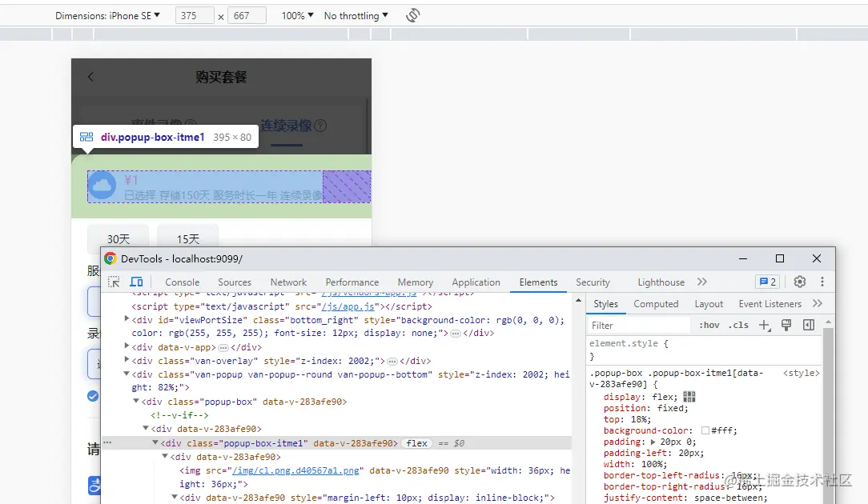Switch to the Computed sub-tab
This screenshot has width=868, height=504.
coord(656,304)
